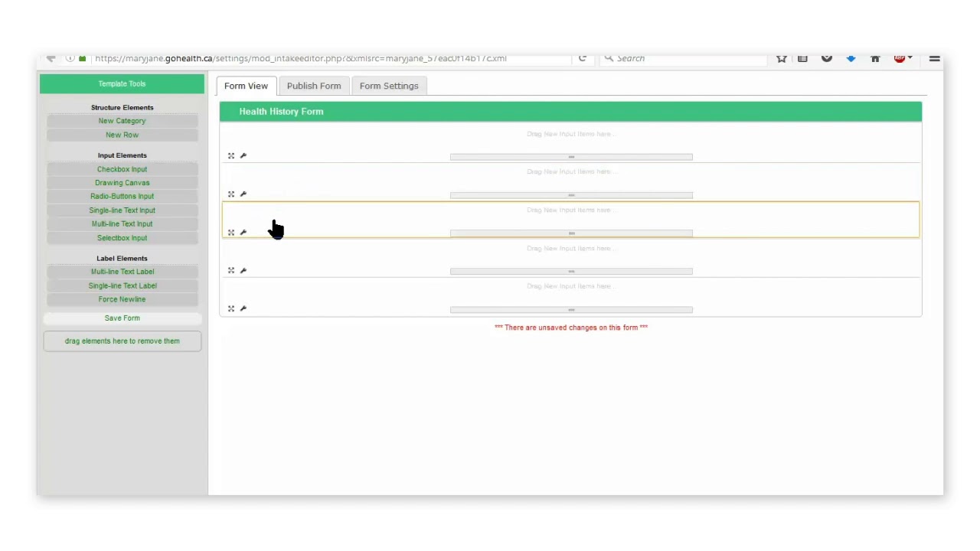Viewport: 980px width, 551px height.
Task: Bookmark the page with the star icon
Action: pos(781,58)
